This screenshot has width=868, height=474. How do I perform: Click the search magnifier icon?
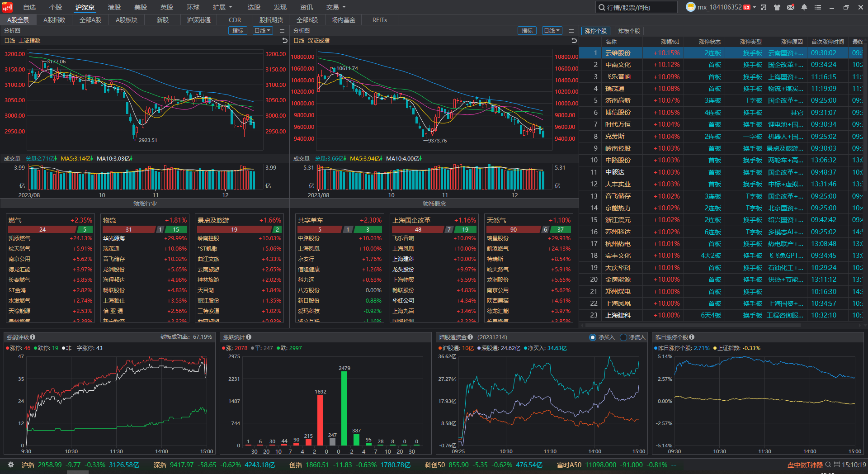pyautogui.click(x=602, y=7)
